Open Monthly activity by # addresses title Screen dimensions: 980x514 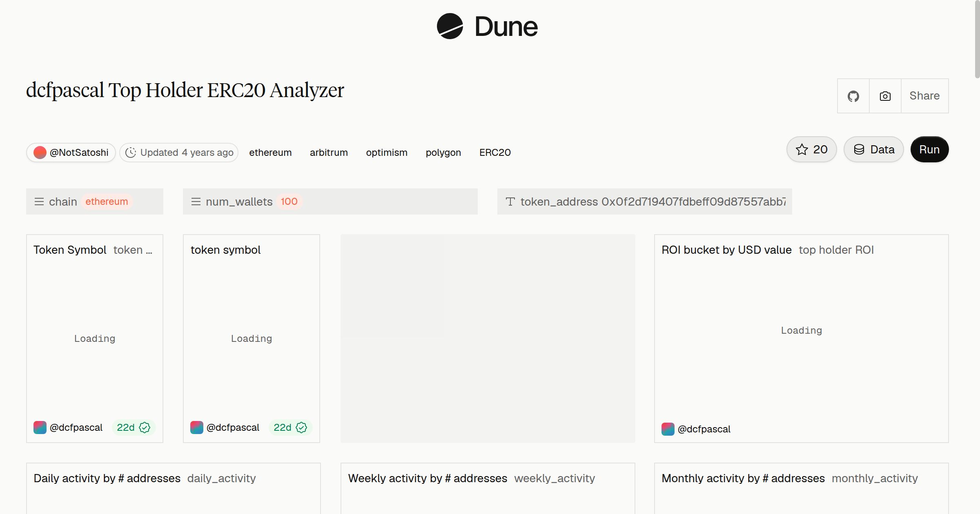(x=743, y=478)
